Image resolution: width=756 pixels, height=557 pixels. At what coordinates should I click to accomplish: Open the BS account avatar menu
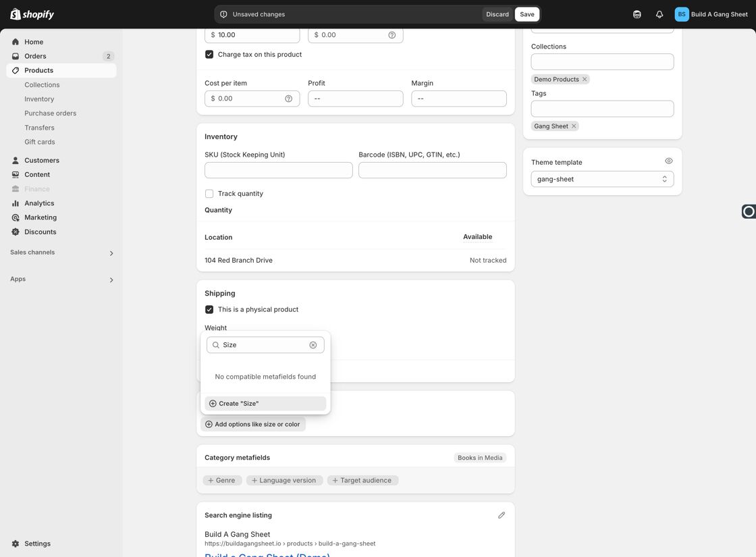click(681, 14)
